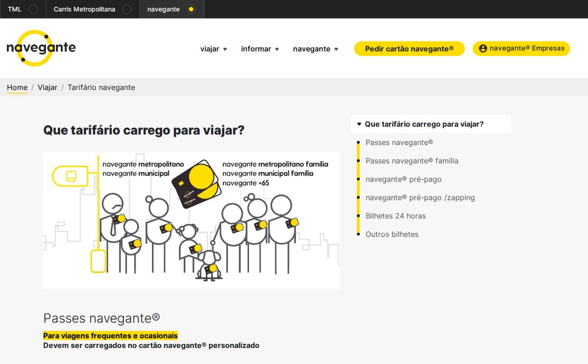Collapse 'Que tarifário carrego para viajar?' sidebar section
Image resolution: width=588 pixels, height=364 pixels.
click(431, 124)
